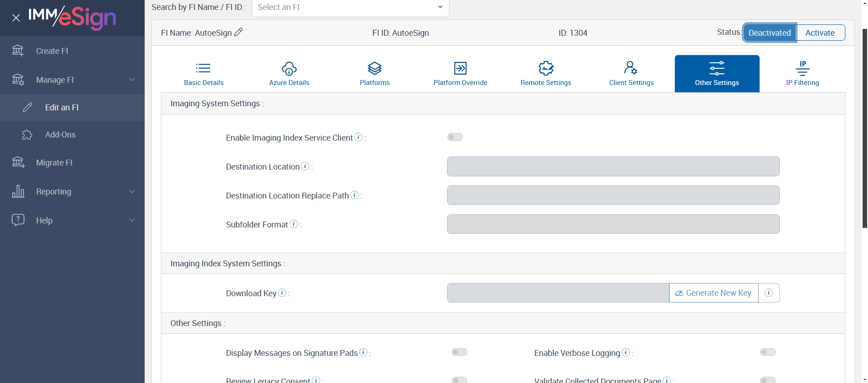Click Generate New Key button
The image size is (868, 383).
(714, 293)
